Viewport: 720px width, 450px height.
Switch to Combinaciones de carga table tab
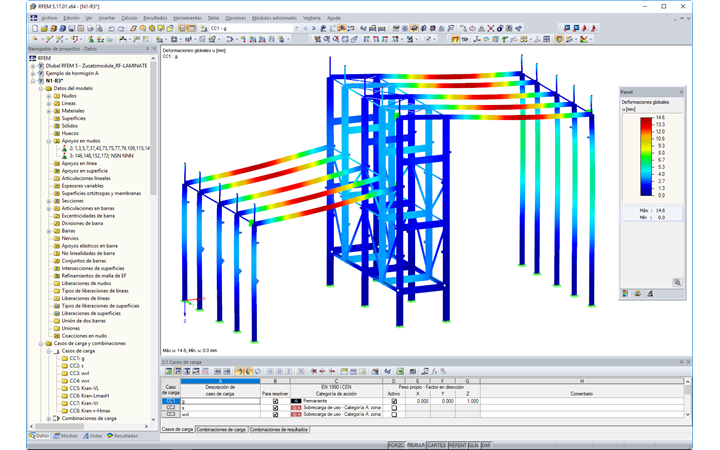click(221, 429)
